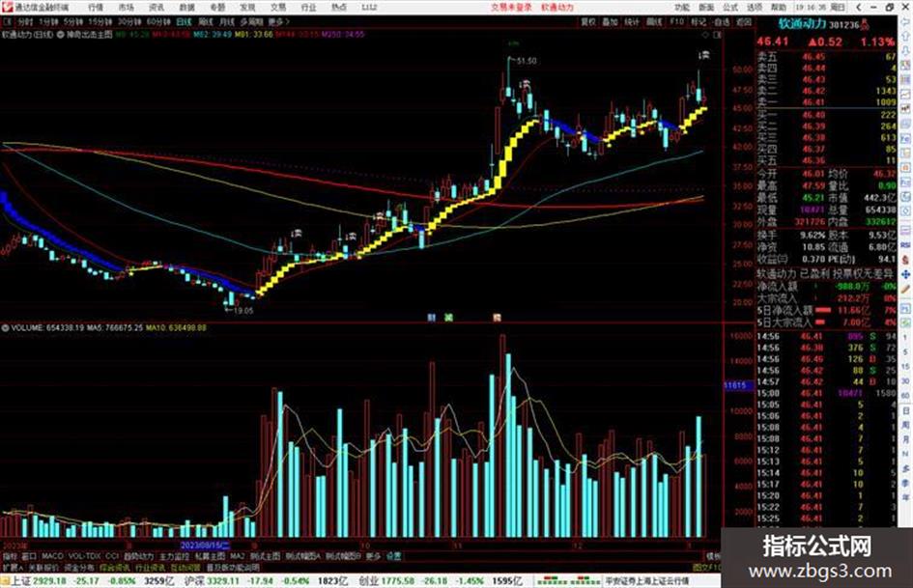Select the 私募主图 indicator tab

tap(210, 556)
